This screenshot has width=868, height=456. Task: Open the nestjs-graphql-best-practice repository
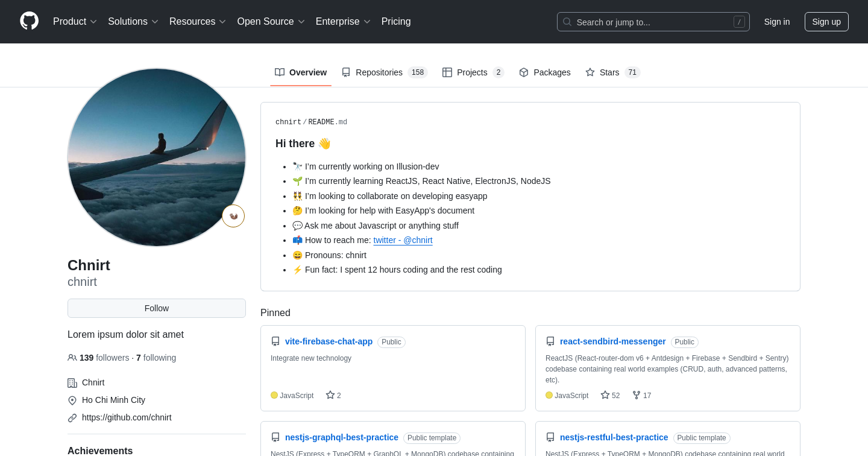point(342,437)
